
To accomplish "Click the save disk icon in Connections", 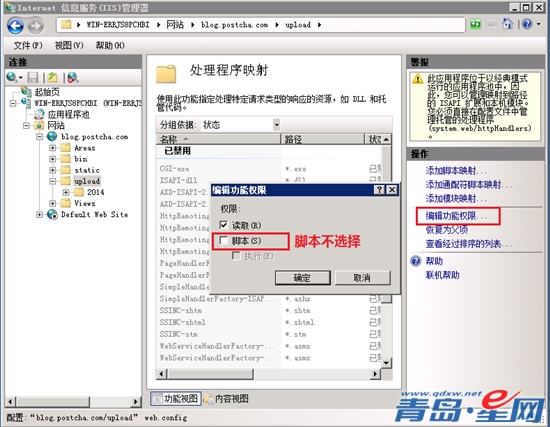I will tap(33, 77).
